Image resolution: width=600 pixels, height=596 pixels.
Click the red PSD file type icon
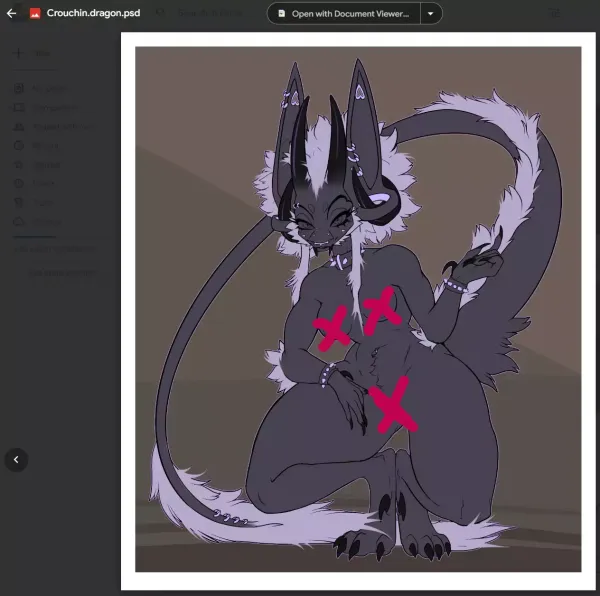[x=34, y=14]
